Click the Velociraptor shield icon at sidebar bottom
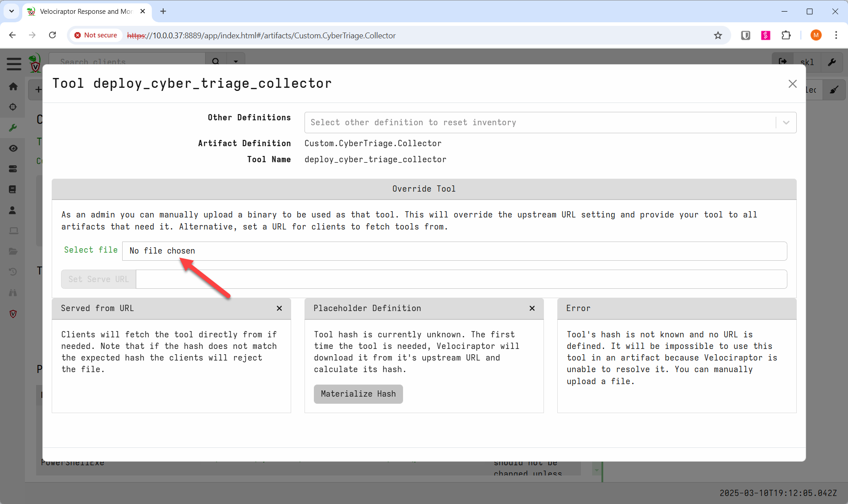Screen dimensions: 848x504 click(13, 314)
